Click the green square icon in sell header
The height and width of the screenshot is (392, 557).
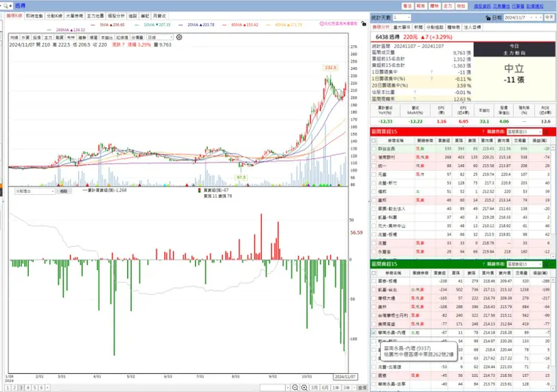(x=546, y=264)
